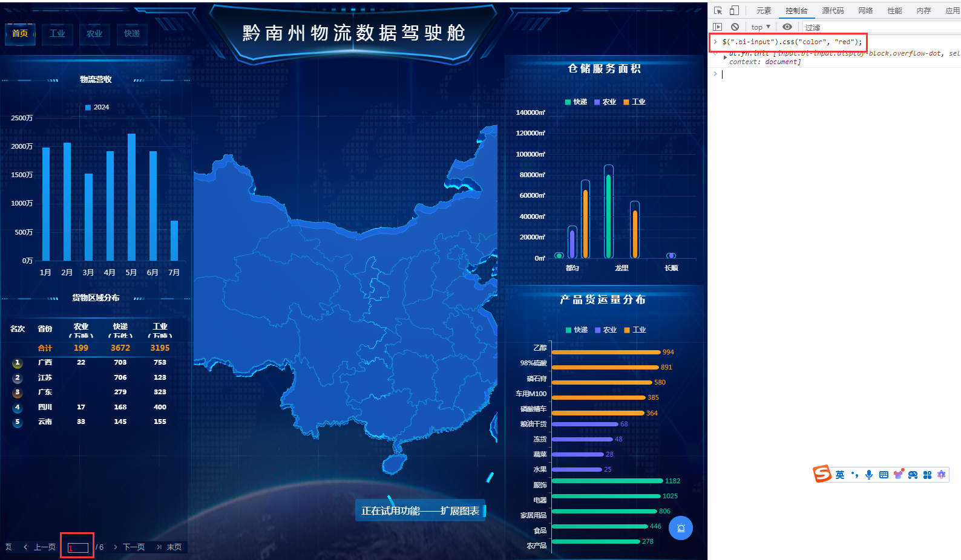The width and height of the screenshot is (961, 560).
Task: Toggle 快递 legend in 产品货运量分布 chart
Action: click(577, 330)
